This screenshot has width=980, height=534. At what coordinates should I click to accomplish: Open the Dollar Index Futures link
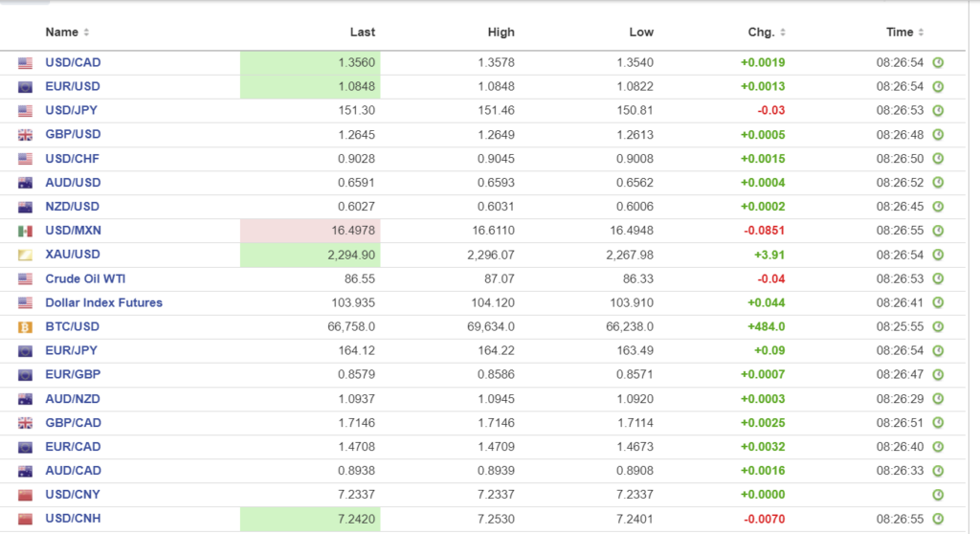[103, 303]
